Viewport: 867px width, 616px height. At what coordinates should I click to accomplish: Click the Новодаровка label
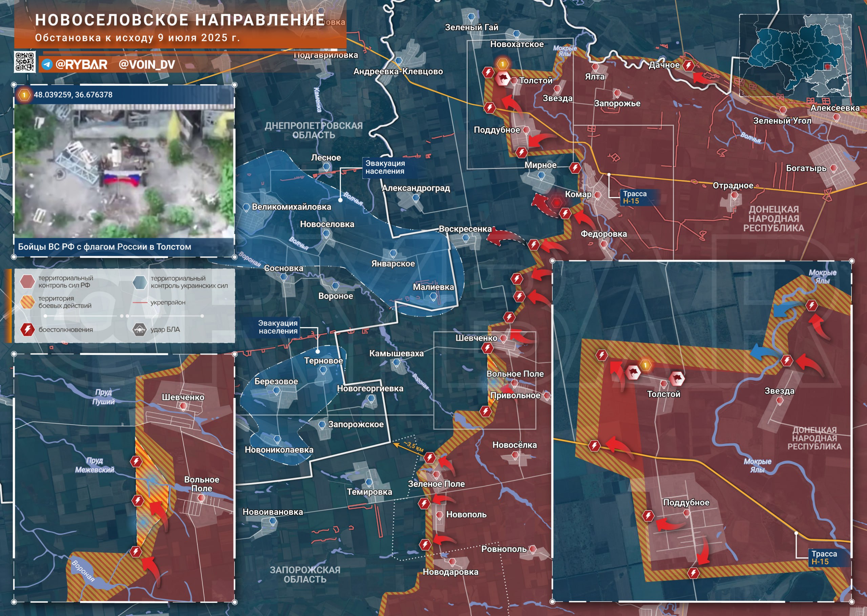[450, 572]
